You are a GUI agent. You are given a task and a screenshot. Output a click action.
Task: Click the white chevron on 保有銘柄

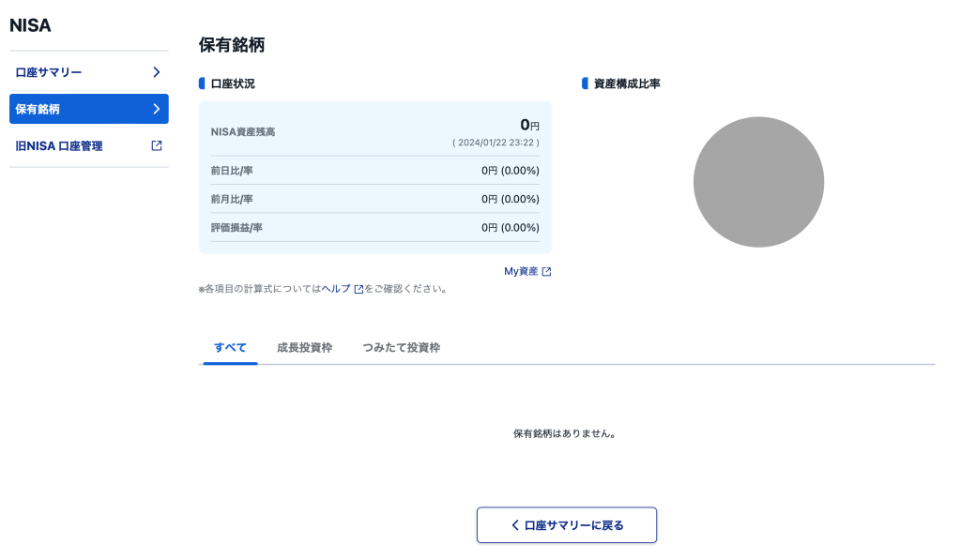157,109
